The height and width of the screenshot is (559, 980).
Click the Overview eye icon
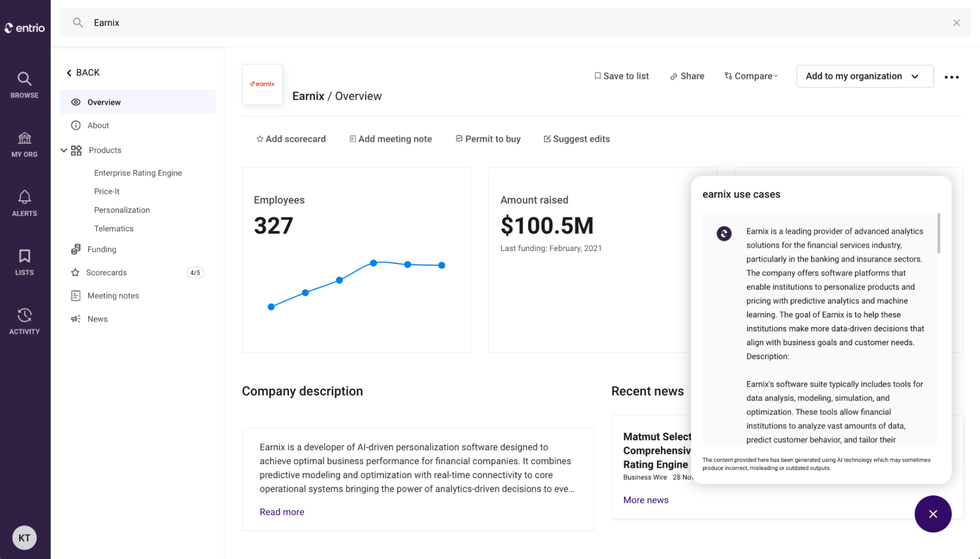(x=76, y=102)
